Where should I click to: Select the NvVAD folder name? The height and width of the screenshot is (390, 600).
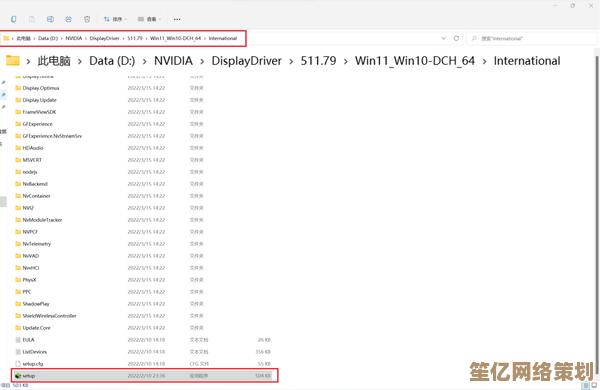31,256
